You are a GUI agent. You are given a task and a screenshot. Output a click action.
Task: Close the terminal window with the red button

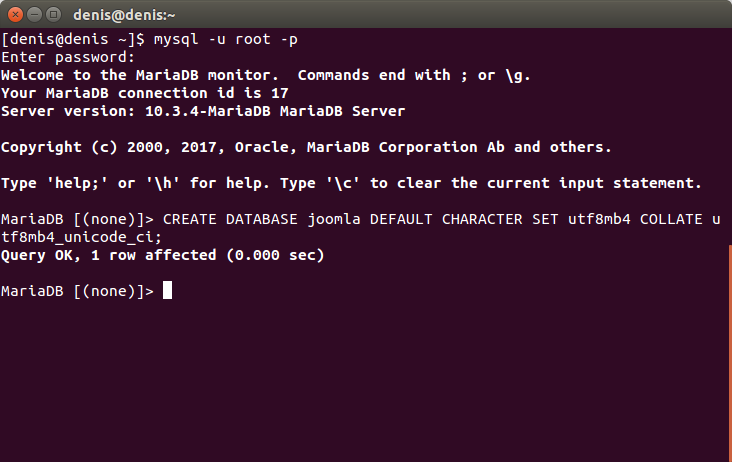click(15, 15)
